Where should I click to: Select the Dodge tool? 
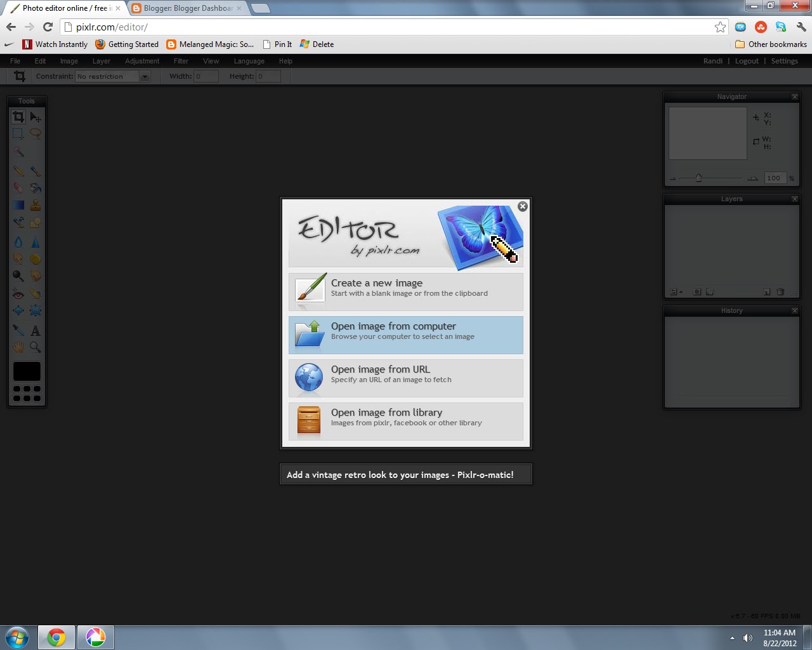[18, 276]
